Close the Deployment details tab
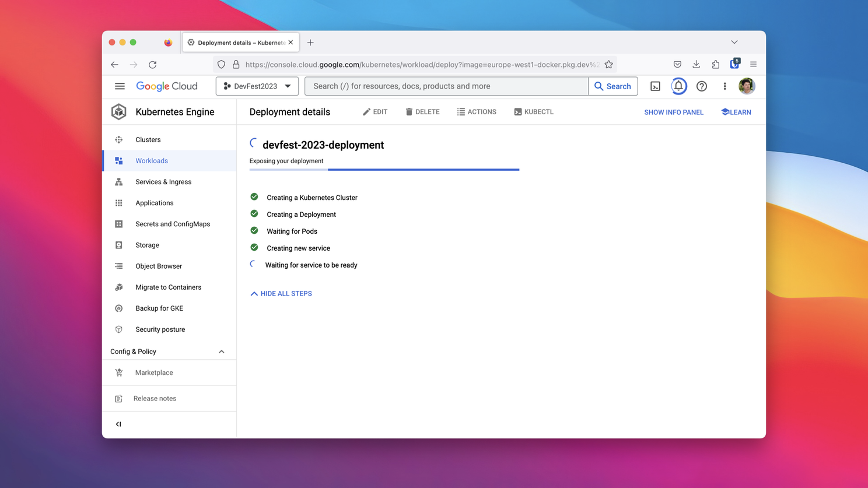The width and height of the screenshot is (868, 488). pos(290,43)
